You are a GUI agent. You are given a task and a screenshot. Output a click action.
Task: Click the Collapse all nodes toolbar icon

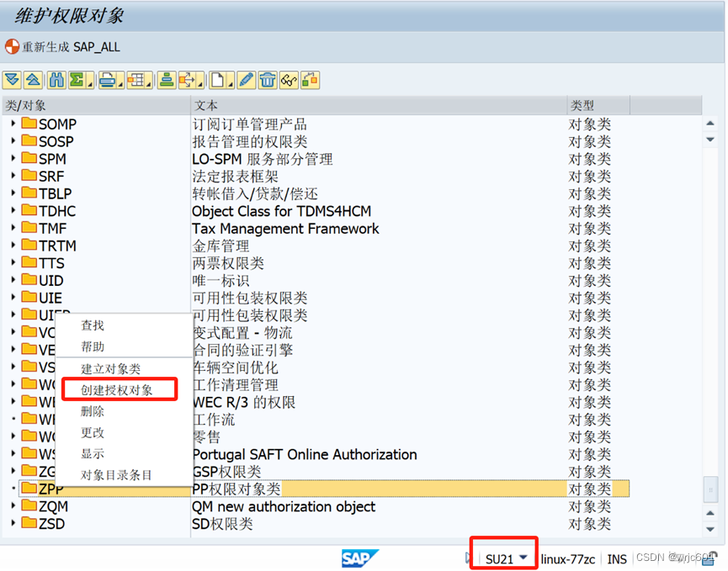tap(33, 80)
